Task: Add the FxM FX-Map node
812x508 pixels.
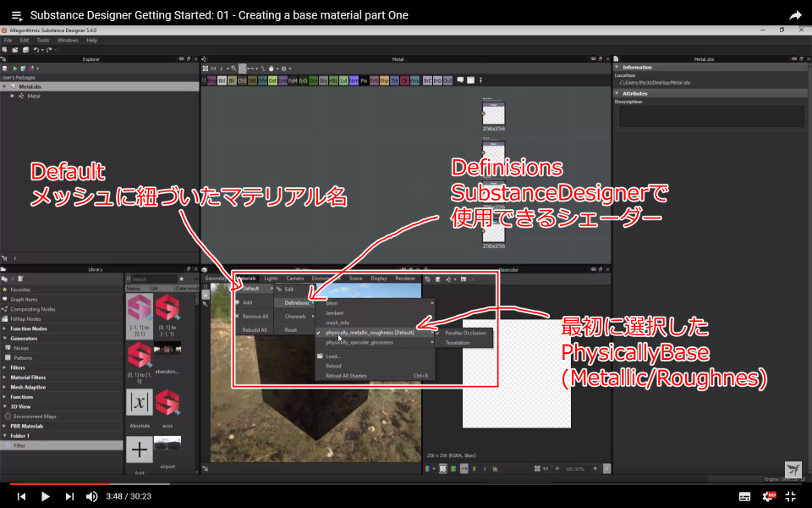Action: [x=293, y=81]
